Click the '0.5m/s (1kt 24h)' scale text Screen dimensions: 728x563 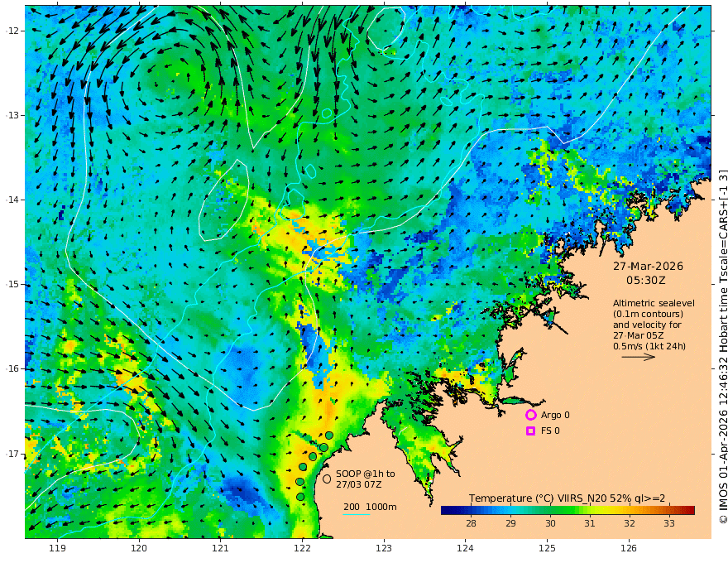(649, 346)
